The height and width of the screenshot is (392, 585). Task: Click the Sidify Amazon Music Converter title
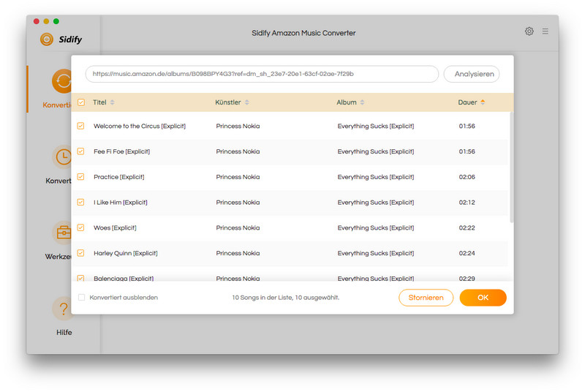tap(303, 33)
